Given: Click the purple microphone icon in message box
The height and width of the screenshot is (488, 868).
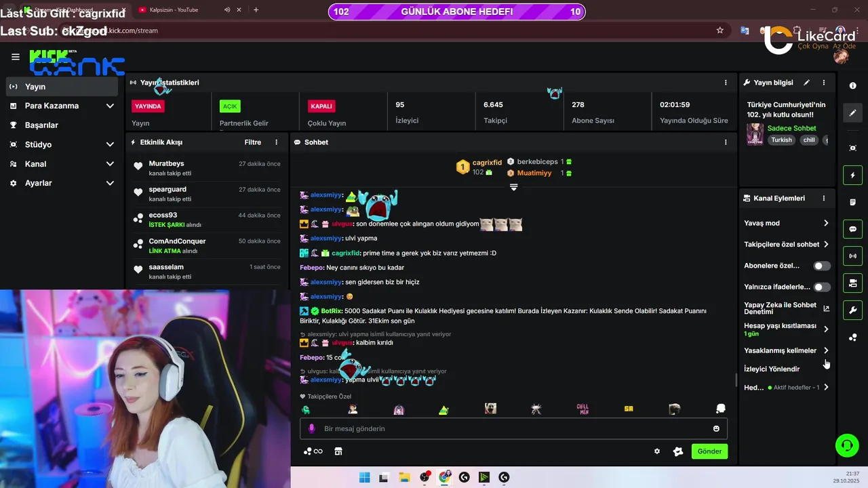Looking at the screenshot, I should 312,428.
